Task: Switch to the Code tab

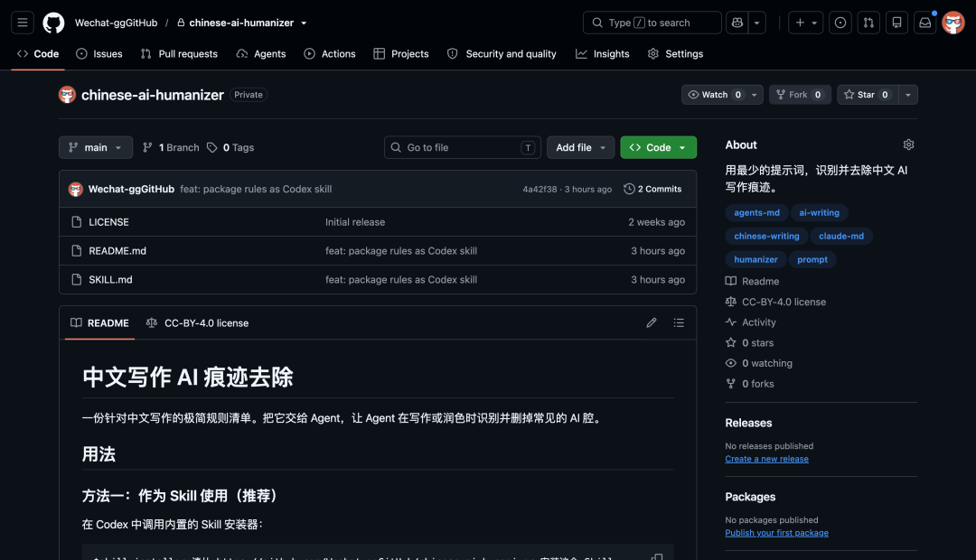Action: pyautogui.click(x=38, y=54)
